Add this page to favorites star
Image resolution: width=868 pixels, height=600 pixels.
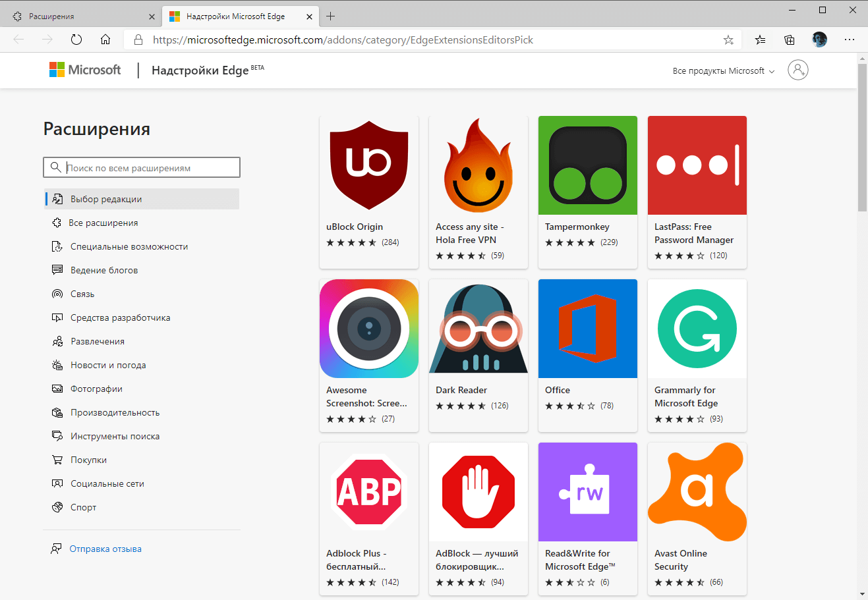(728, 40)
